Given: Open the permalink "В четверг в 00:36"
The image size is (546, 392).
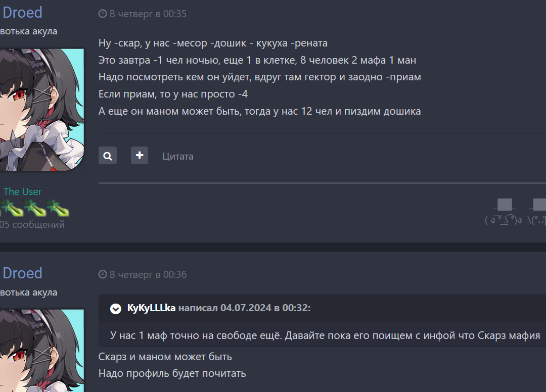Looking at the screenshot, I should click(148, 275).
